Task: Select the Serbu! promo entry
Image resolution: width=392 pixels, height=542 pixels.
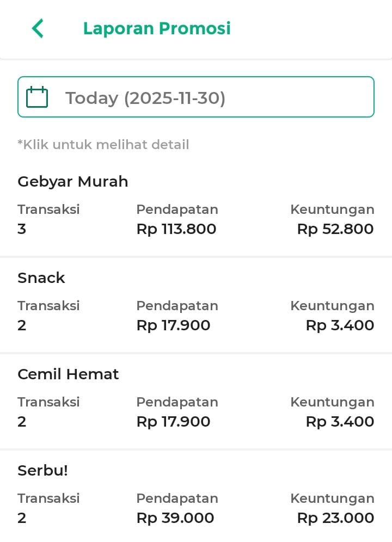Action: pyautogui.click(x=42, y=471)
